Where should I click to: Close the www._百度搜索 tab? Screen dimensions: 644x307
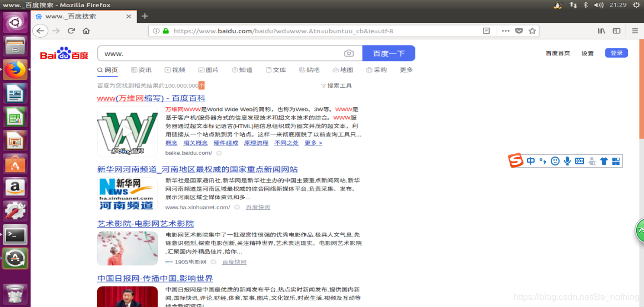(129, 17)
